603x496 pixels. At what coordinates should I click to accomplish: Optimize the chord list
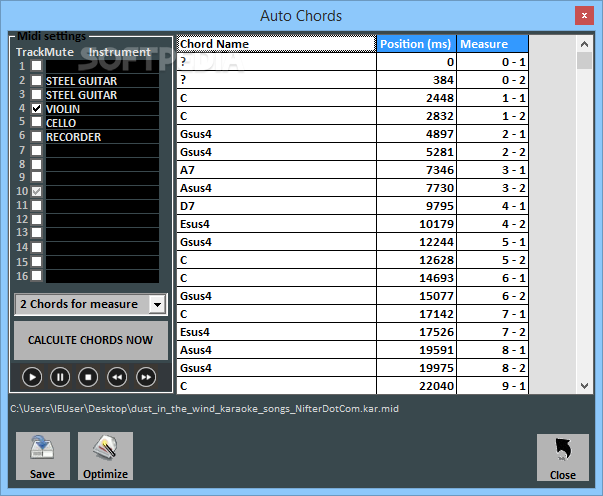pos(105,456)
